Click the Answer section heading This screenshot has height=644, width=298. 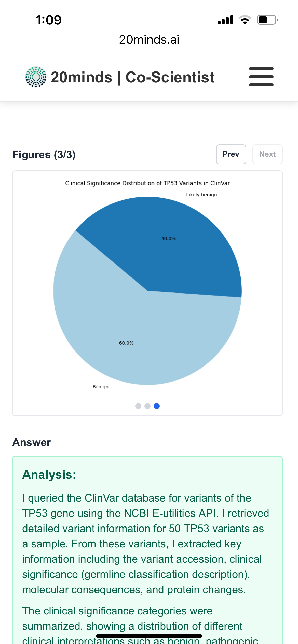click(x=32, y=442)
